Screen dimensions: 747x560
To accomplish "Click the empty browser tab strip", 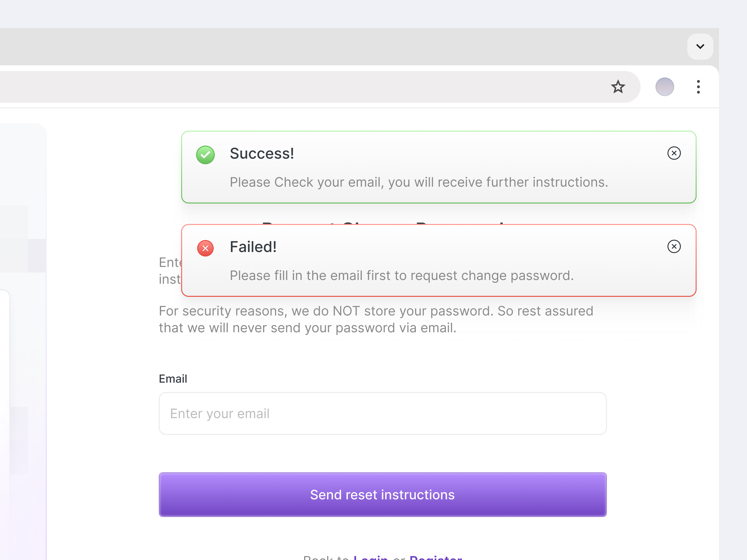I will [338, 47].
